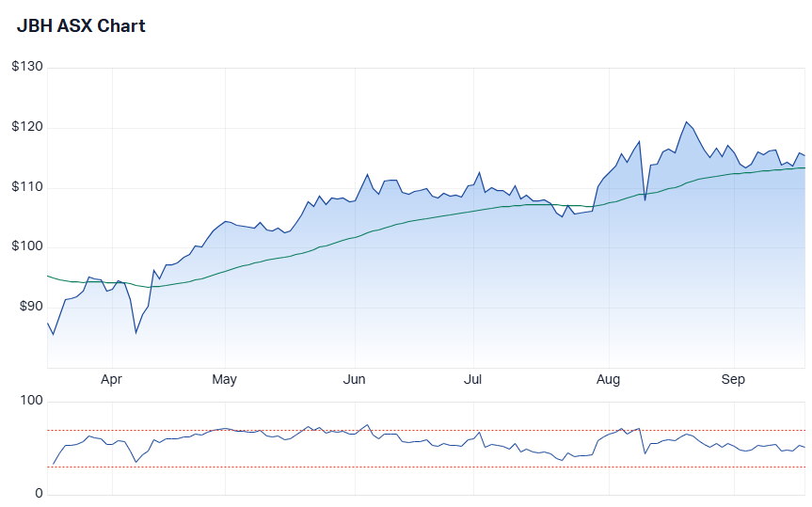Click the $130 price axis label
The image size is (812, 507).
click(x=27, y=67)
